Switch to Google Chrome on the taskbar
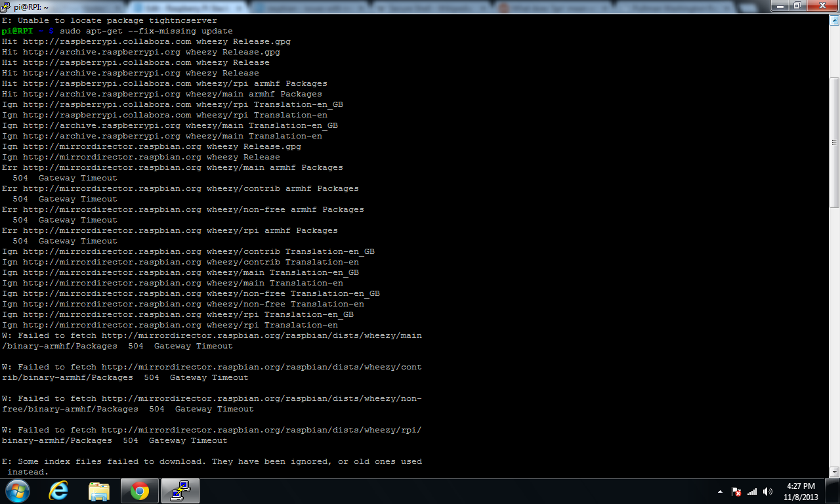Viewport: 840px width, 504px height. click(x=139, y=491)
